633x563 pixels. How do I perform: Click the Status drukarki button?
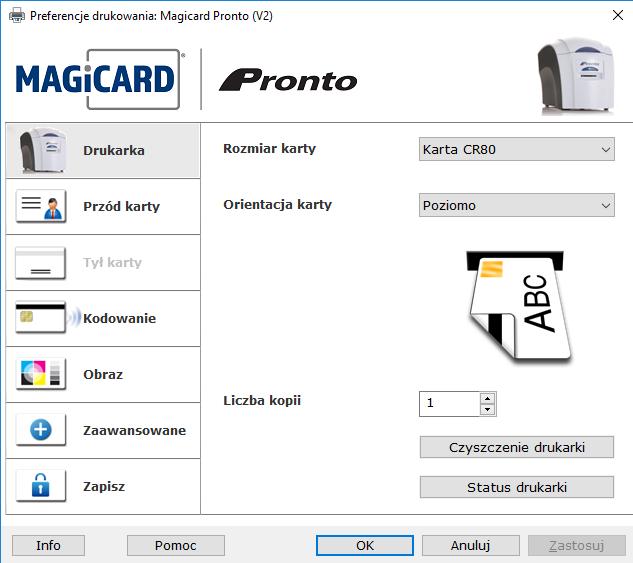coord(517,487)
